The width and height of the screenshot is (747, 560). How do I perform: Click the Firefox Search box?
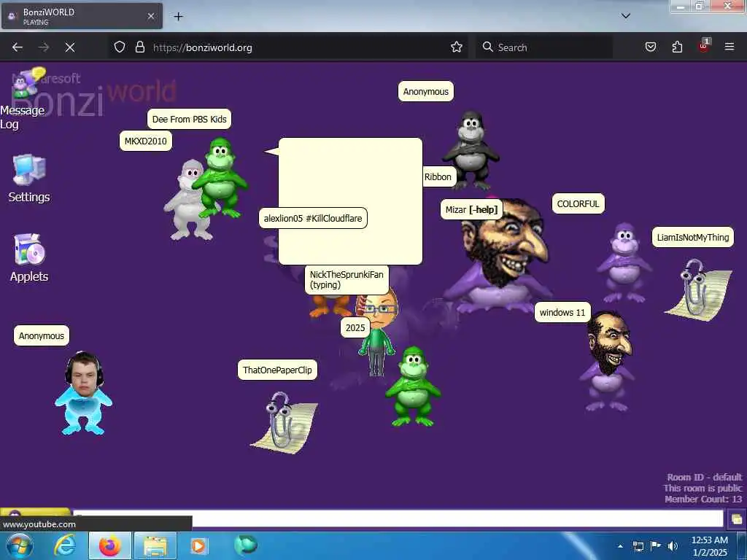tap(544, 47)
